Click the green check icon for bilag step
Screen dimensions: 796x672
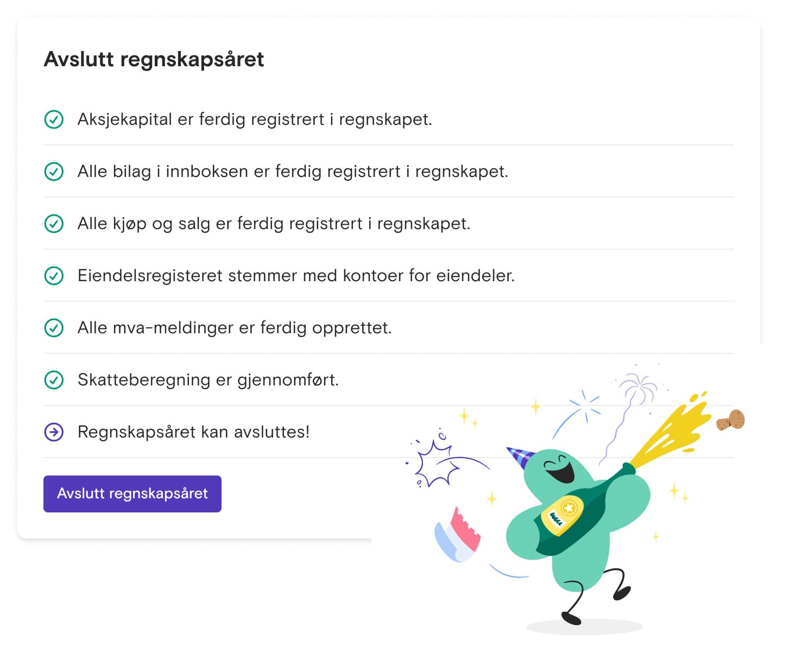(53, 171)
